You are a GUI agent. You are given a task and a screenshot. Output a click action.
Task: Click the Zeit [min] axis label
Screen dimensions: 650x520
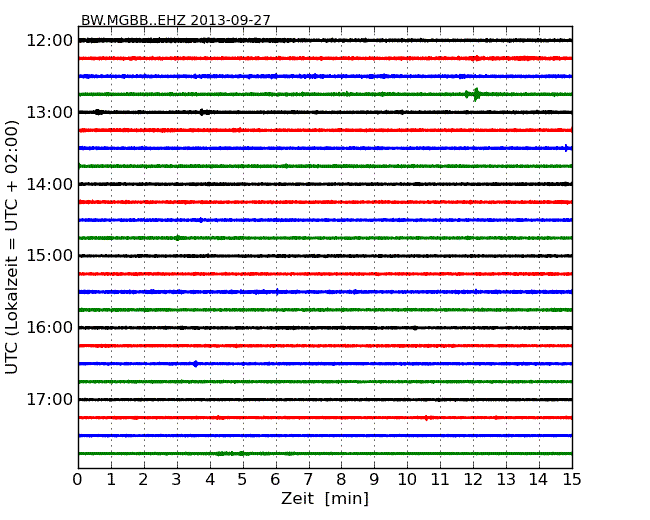point(325,498)
